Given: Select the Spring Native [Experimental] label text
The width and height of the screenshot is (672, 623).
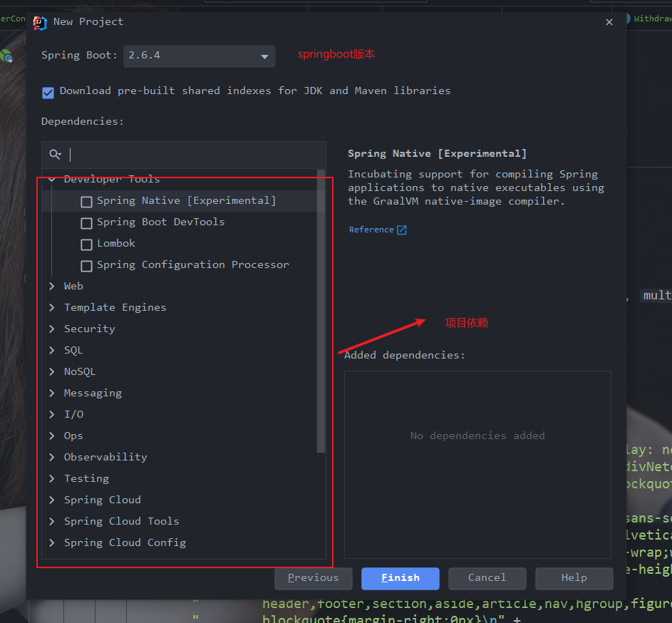Looking at the screenshot, I should coord(187,201).
